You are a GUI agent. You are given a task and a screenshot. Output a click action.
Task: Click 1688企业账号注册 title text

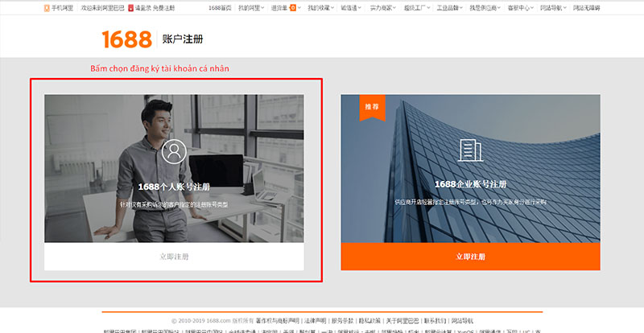click(471, 184)
